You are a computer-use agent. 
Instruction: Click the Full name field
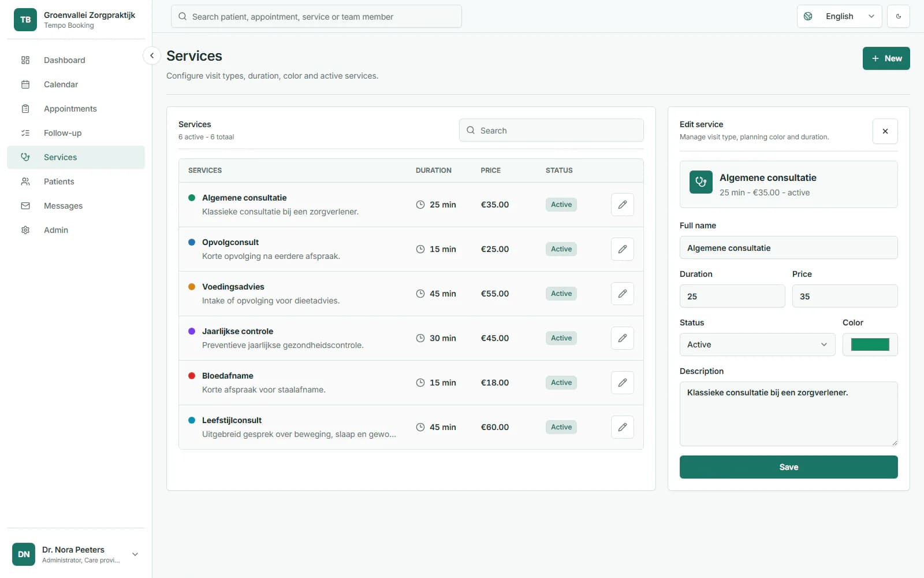(x=788, y=247)
